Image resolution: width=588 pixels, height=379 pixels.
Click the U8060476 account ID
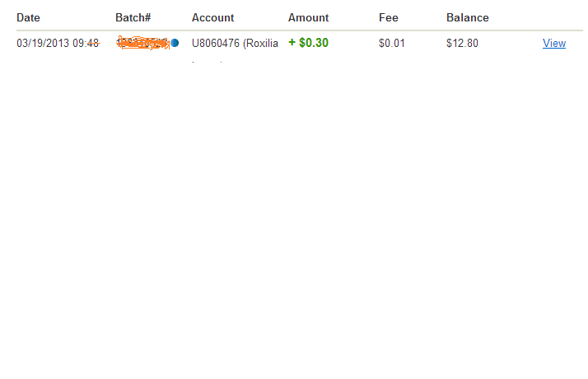tap(216, 43)
